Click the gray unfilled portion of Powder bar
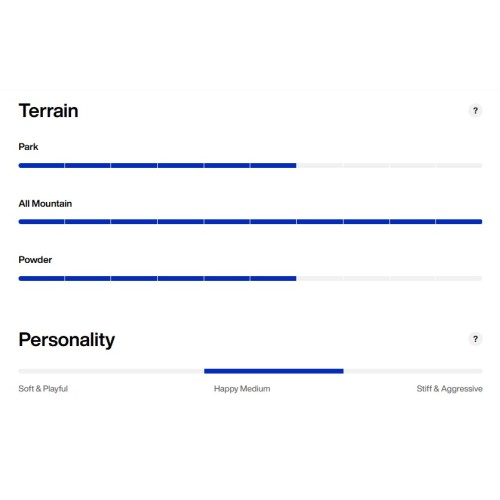This screenshot has height=500, width=500. click(389, 278)
